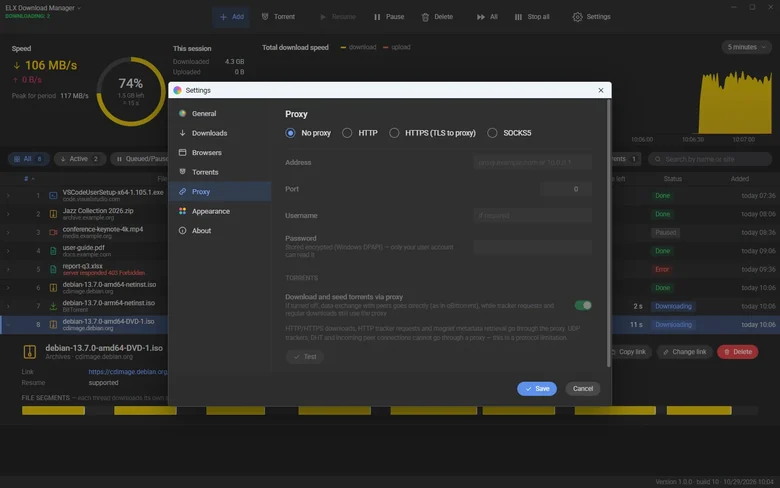
Task: Click the Paused status of conference-keynote
Action: click(665, 232)
